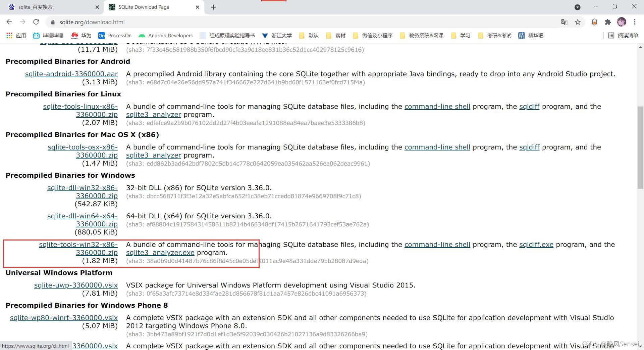
Task: Download sqlite-wp80-winrt-3360000.vsix
Action: (64, 318)
